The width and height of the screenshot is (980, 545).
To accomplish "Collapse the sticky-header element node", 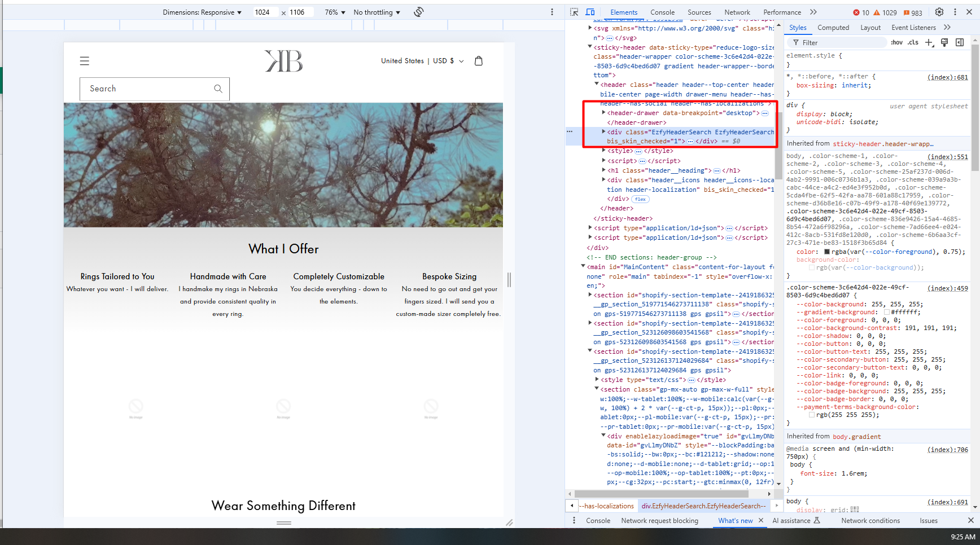I will [x=590, y=47].
